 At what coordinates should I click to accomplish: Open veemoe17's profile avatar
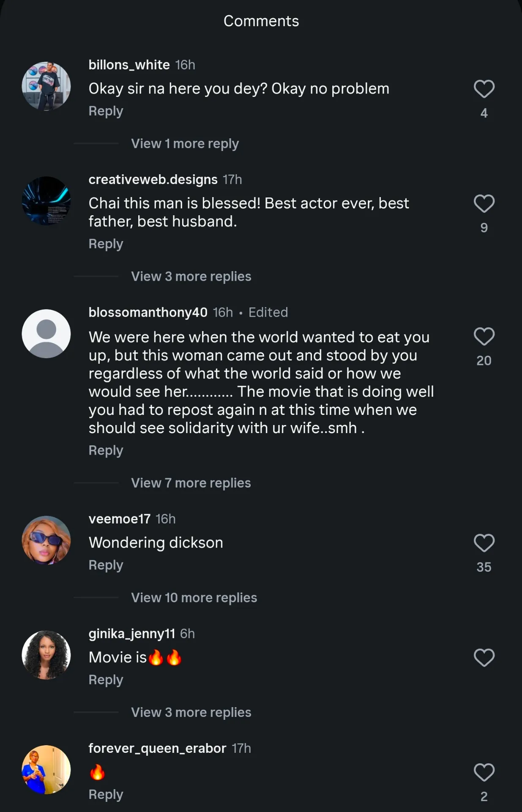(46, 540)
